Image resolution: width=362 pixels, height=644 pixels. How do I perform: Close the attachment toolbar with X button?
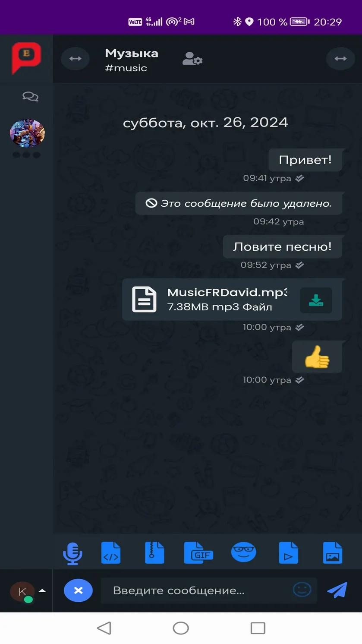(78, 590)
